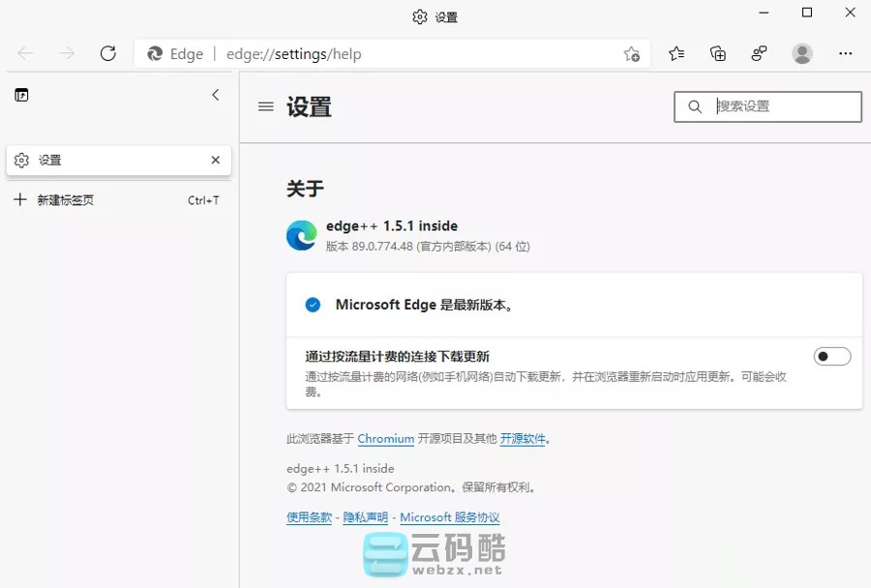This screenshot has width=871, height=588.
Task: Open the Chromium project link
Action: tap(385, 438)
